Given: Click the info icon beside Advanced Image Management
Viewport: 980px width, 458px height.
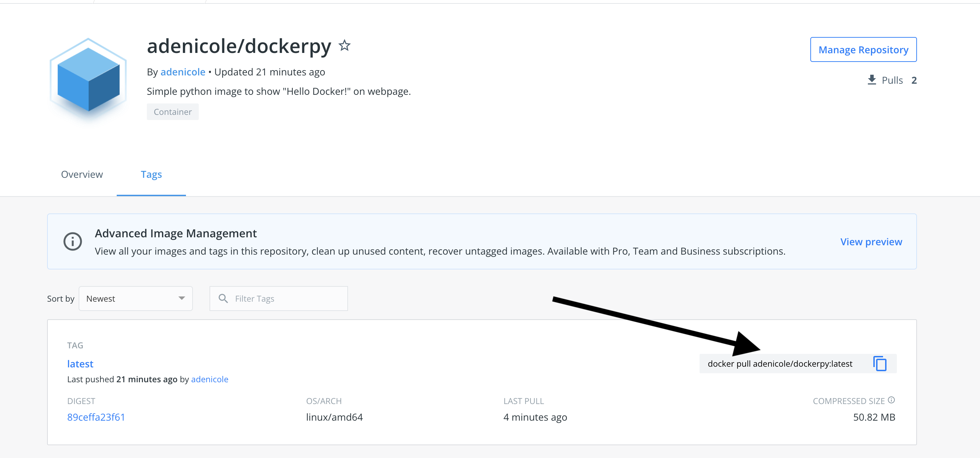Looking at the screenshot, I should pos(73,241).
